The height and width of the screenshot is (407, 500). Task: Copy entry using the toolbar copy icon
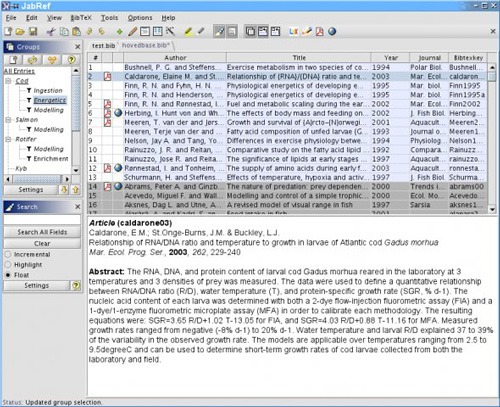tap(64, 32)
